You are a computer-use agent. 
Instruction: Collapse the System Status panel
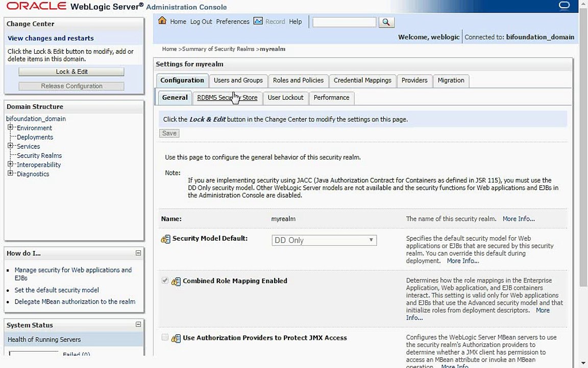pos(138,325)
